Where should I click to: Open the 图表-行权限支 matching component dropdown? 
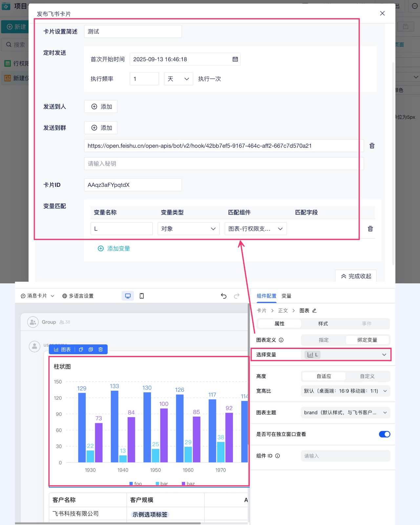[x=256, y=229]
